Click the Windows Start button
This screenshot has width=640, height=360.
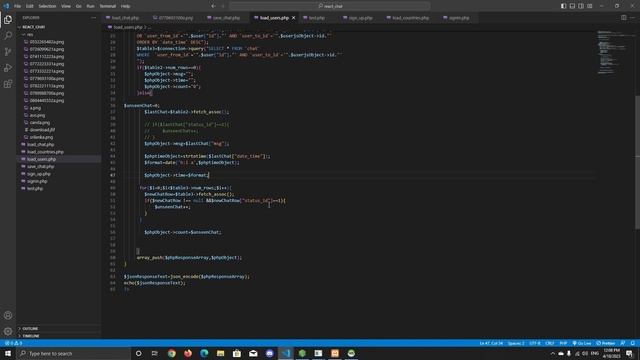[x=8, y=353]
